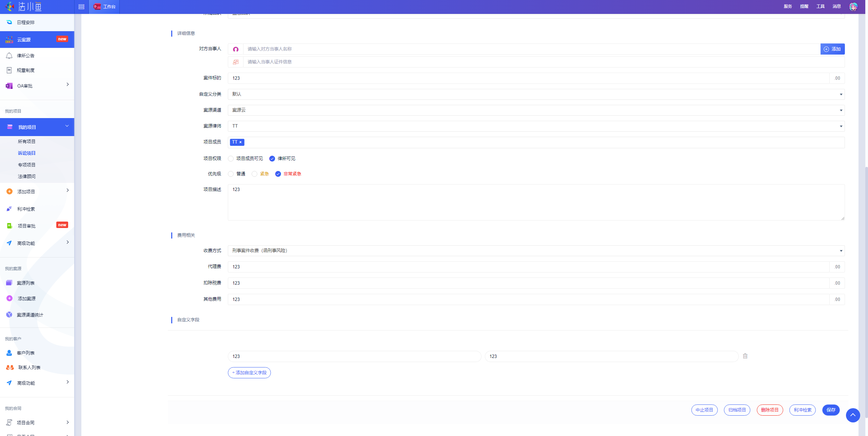Select 普通 priority radio

[231, 174]
